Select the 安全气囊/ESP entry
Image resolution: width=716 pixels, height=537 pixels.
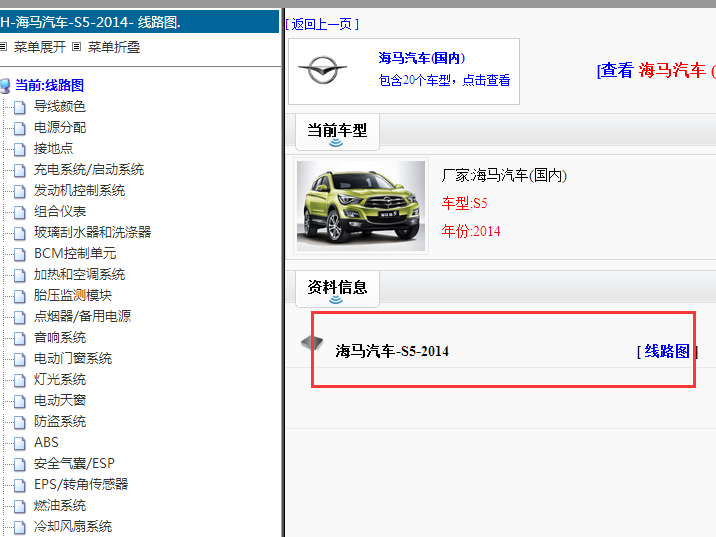tap(74, 463)
